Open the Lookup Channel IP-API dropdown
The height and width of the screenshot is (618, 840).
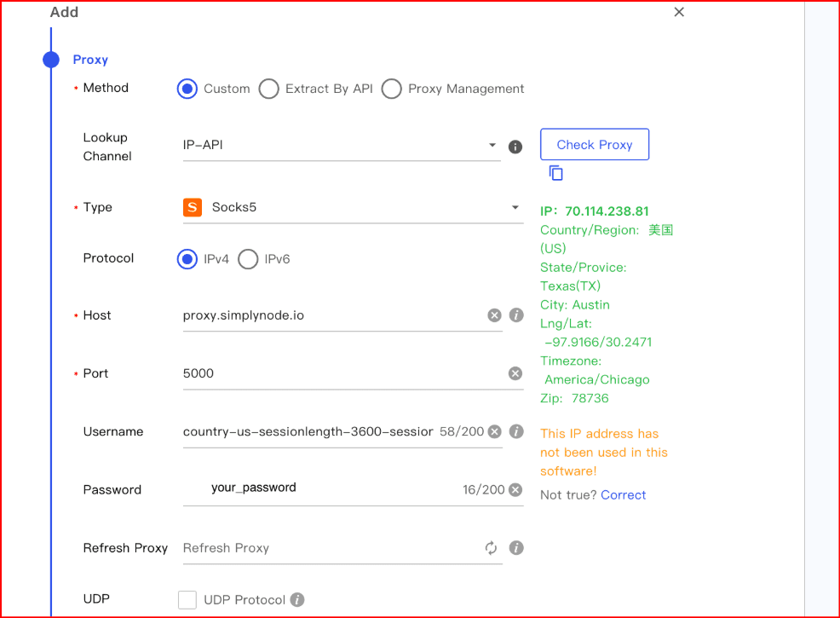click(x=341, y=146)
